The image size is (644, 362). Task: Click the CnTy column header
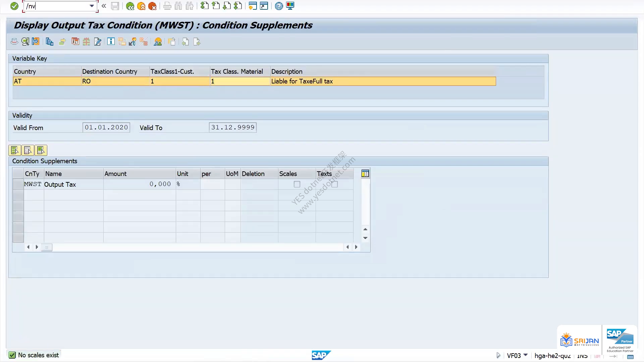pos(34,174)
